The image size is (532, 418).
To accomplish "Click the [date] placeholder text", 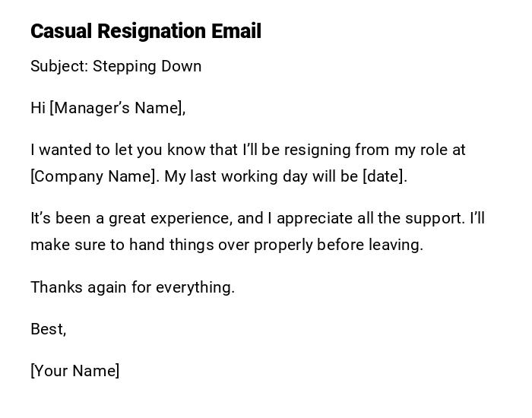I will [384, 176].
